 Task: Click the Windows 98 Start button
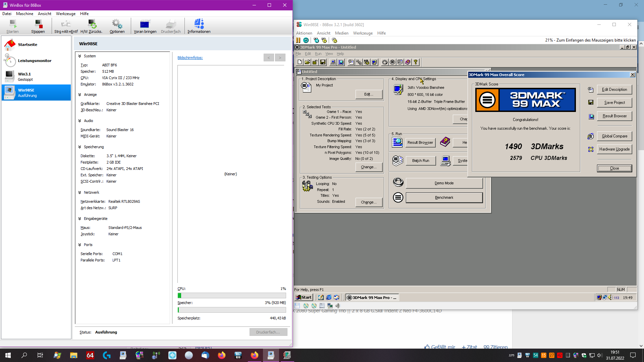(x=304, y=297)
